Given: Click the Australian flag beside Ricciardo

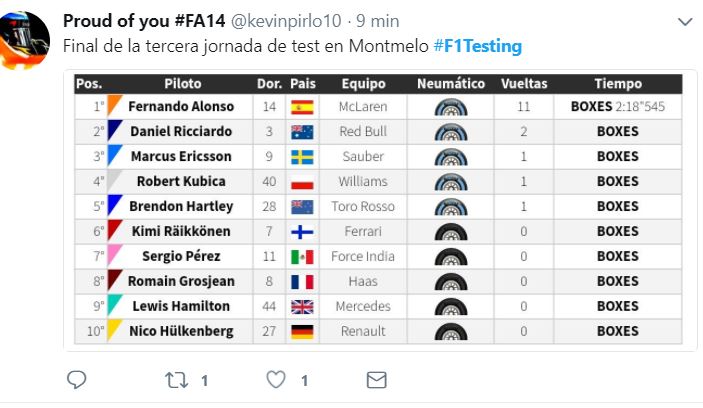Looking at the screenshot, I should tap(302, 132).
